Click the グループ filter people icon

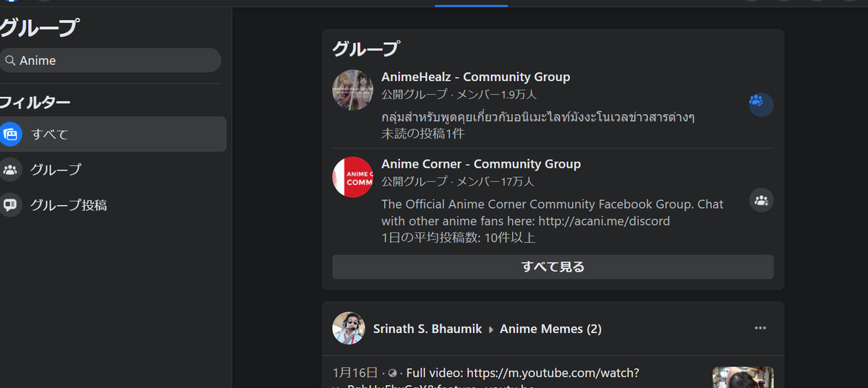click(11, 170)
